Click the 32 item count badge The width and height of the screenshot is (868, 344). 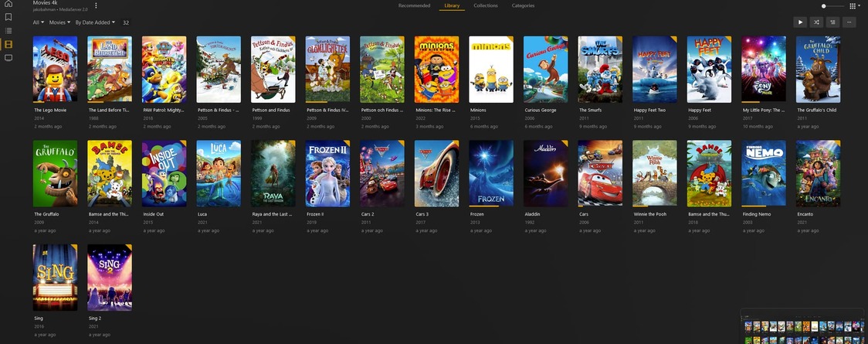click(126, 22)
